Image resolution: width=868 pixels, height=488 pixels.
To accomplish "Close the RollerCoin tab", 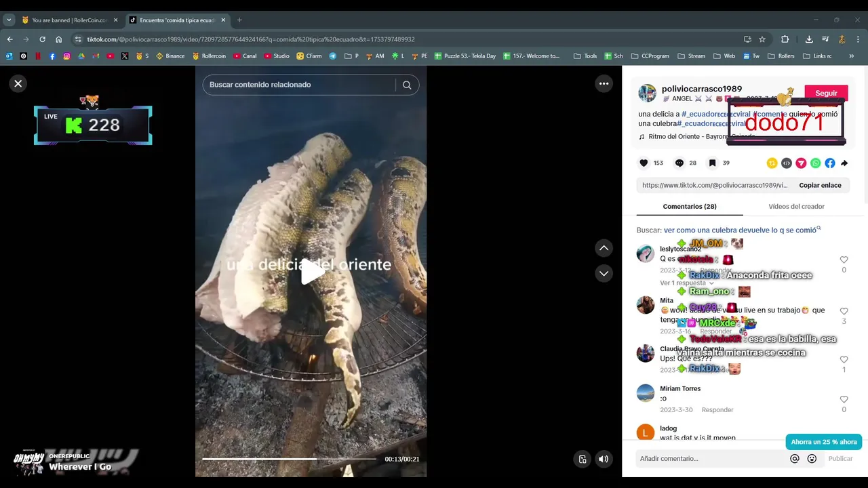I will coord(115,20).
